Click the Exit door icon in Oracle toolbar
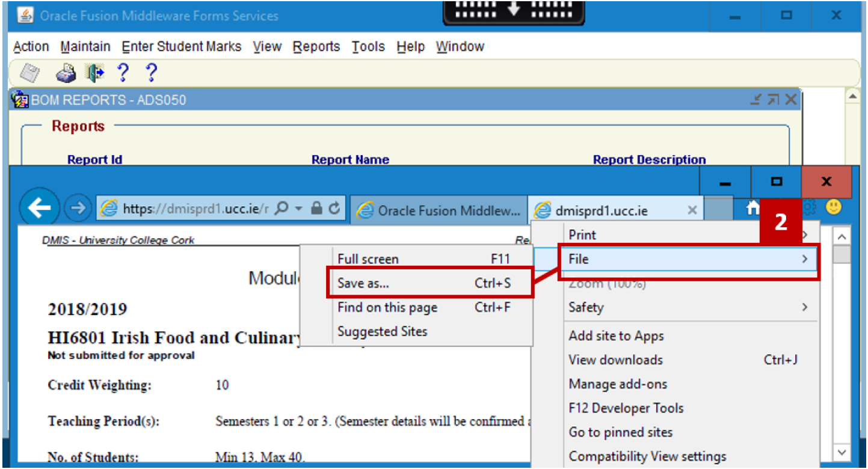 click(95, 73)
